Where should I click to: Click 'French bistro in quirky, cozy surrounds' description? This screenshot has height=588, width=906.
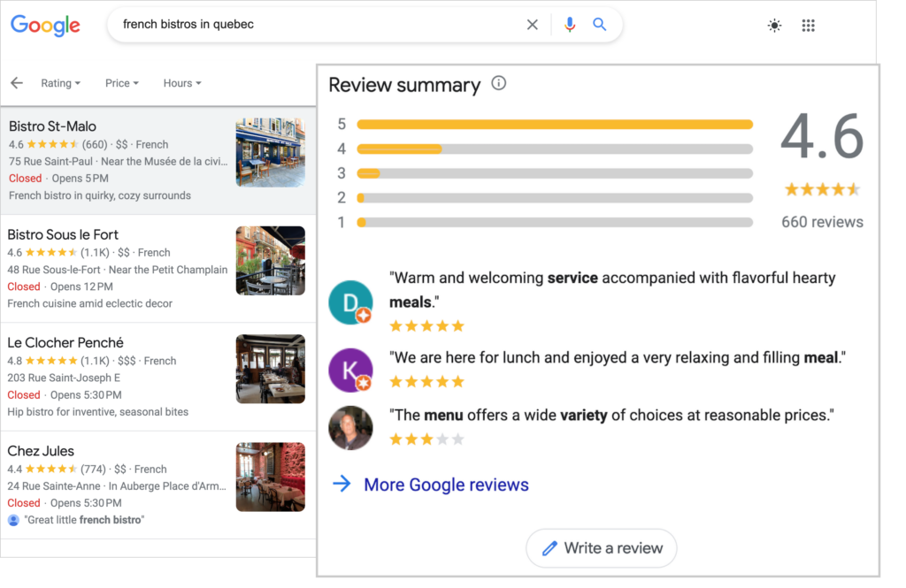[99, 195]
